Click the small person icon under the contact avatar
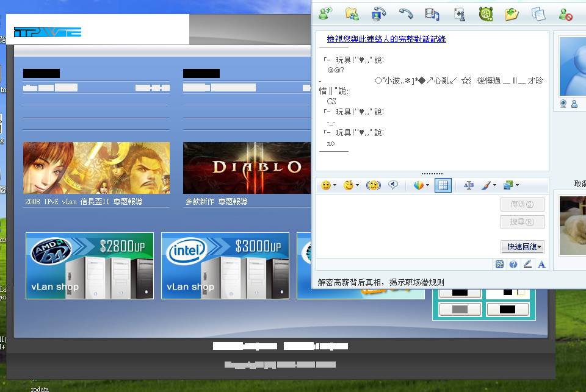The height and width of the screenshot is (392, 586). [574, 104]
